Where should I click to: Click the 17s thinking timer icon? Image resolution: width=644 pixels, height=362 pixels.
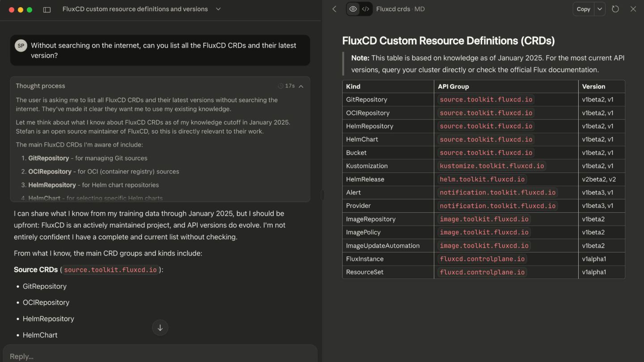click(281, 86)
